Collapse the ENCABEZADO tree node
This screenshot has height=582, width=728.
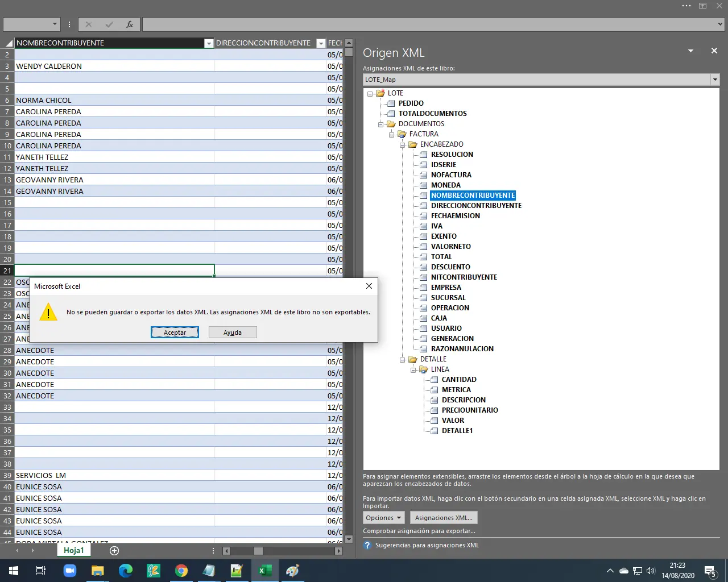[403, 144]
